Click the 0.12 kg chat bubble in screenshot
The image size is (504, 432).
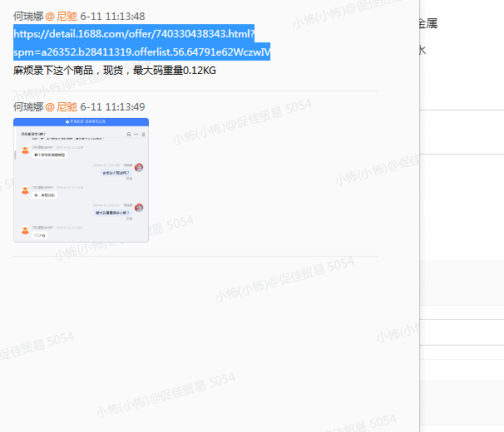click(x=40, y=235)
